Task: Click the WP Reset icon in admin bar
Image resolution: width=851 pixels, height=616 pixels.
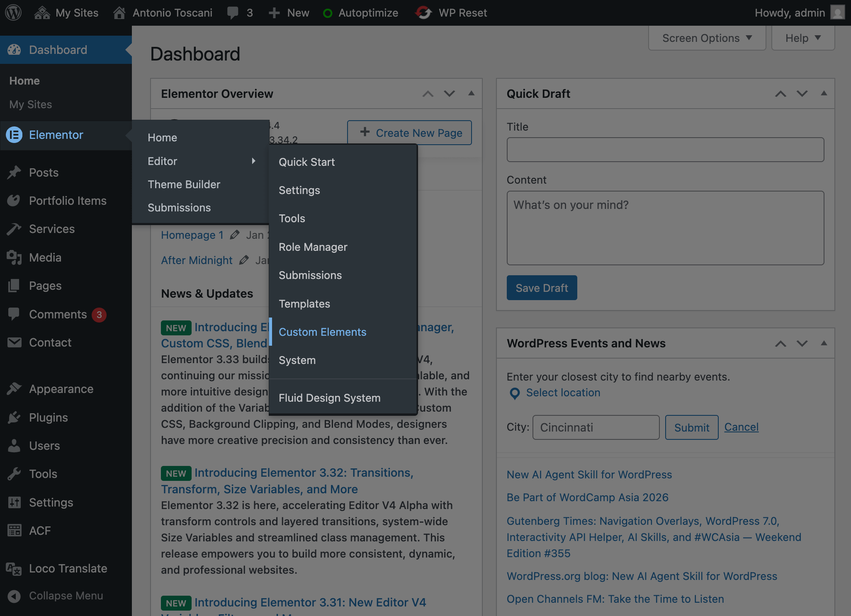Action: 423,12
